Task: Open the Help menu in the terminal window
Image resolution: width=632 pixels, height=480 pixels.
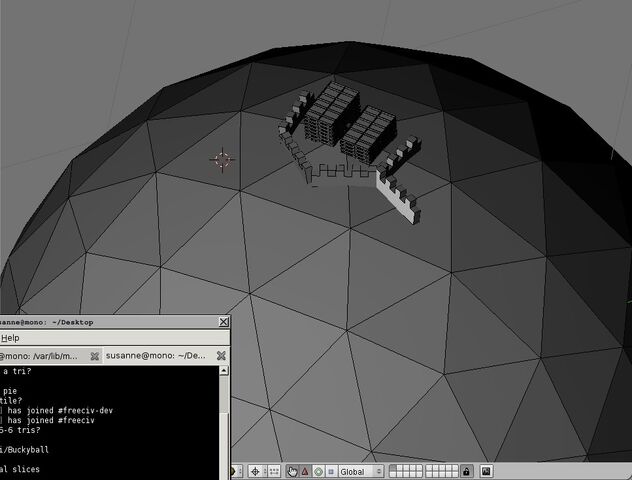Action: (x=10, y=338)
